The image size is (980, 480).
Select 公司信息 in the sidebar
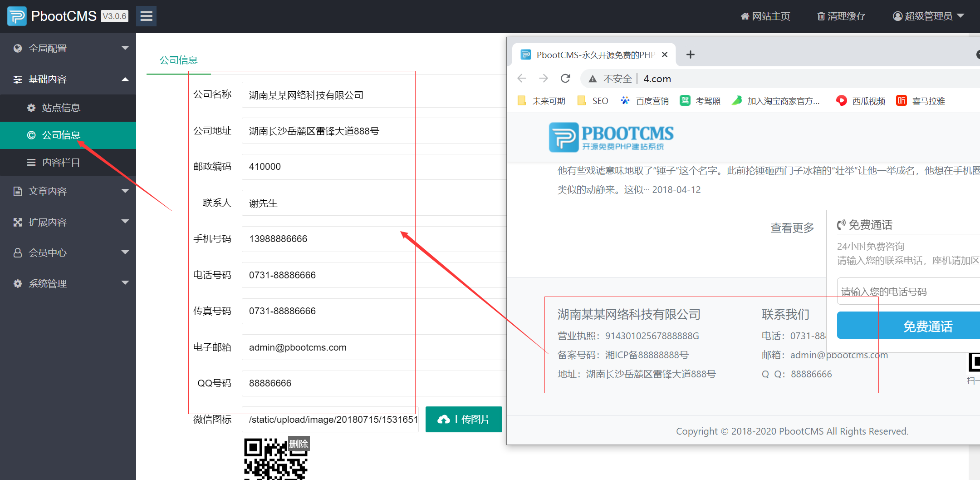click(68, 135)
